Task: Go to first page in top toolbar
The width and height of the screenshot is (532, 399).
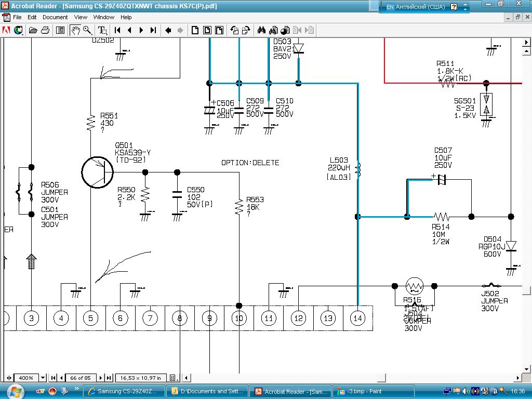Action: coord(117,30)
